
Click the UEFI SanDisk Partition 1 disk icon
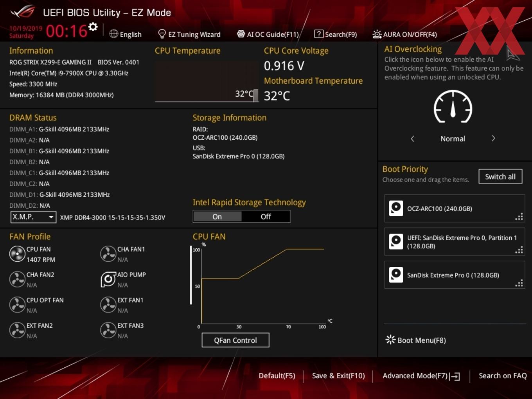pyautogui.click(x=396, y=242)
